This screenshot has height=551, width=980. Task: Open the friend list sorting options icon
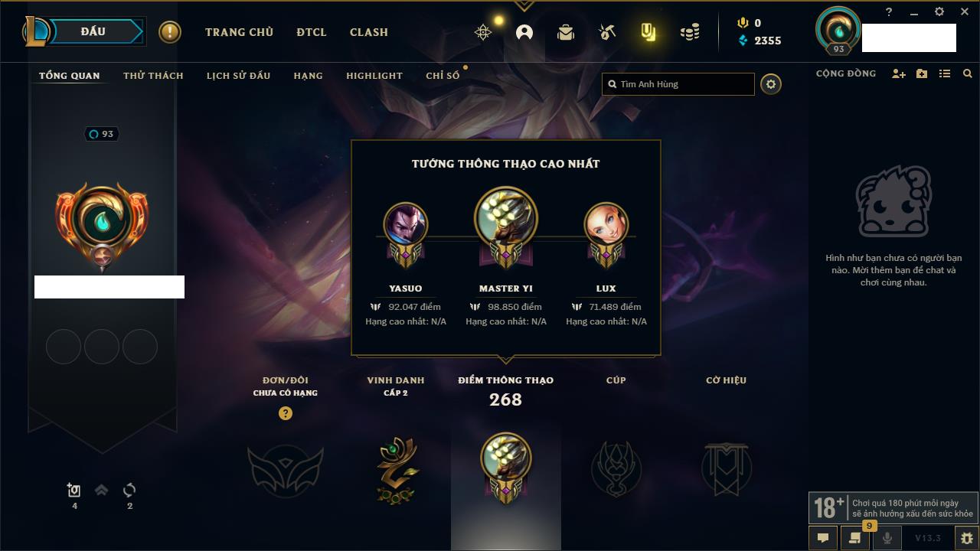click(945, 73)
